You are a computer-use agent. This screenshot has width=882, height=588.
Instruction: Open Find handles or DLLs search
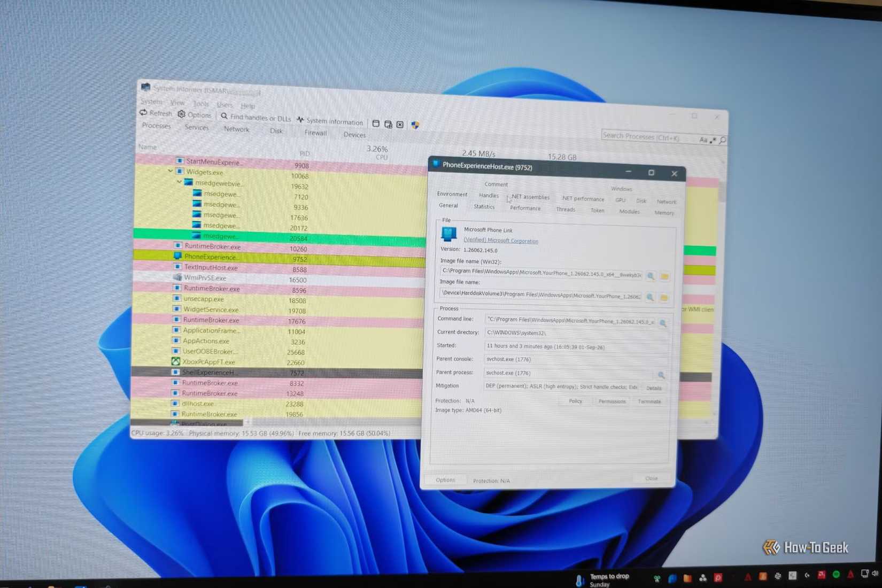tap(256, 118)
